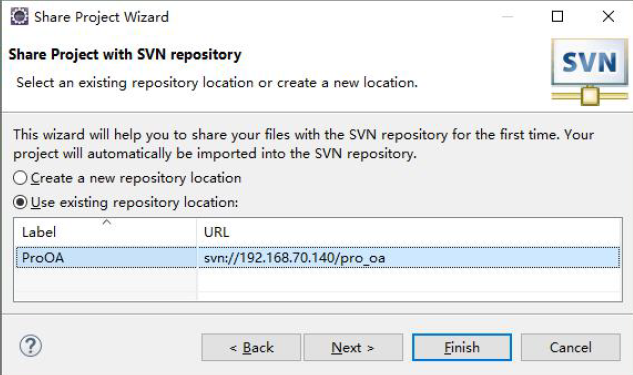The height and width of the screenshot is (375, 633).
Task: Click Finish to share the project
Action: [x=462, y=347]
